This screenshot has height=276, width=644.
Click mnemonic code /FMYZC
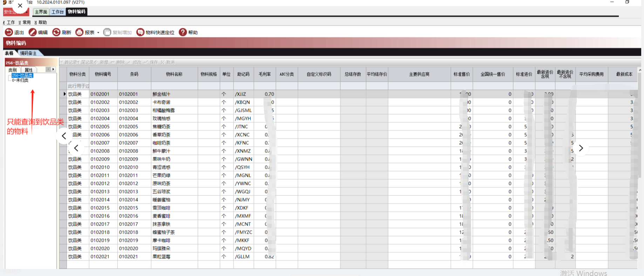click(x=244, y=232)
